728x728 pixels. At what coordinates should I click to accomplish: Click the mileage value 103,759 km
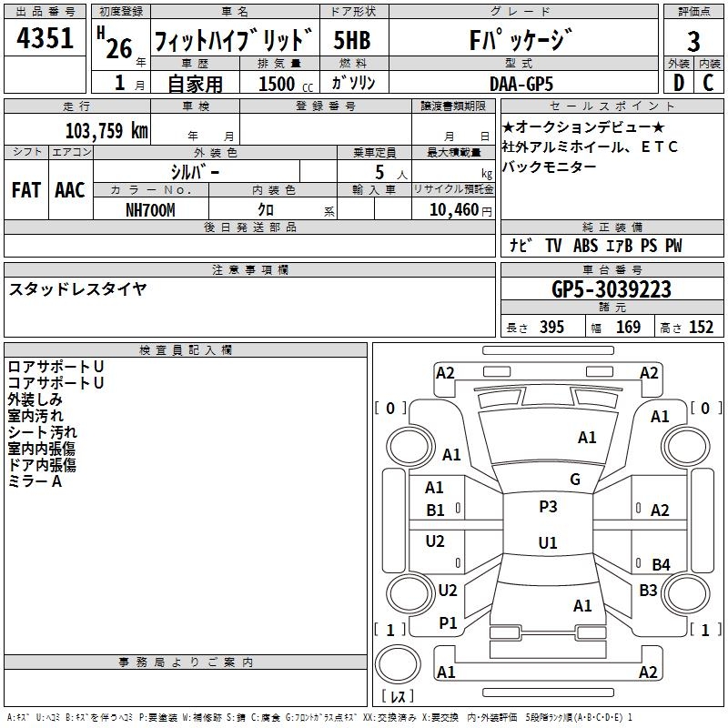(x=106, y=130)
